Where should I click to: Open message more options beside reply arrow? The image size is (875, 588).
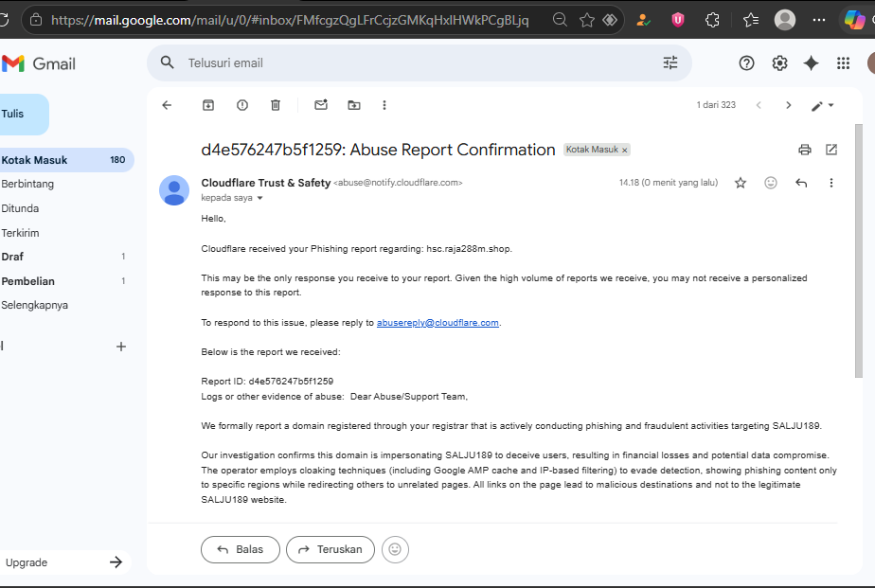tap(830, 183)
